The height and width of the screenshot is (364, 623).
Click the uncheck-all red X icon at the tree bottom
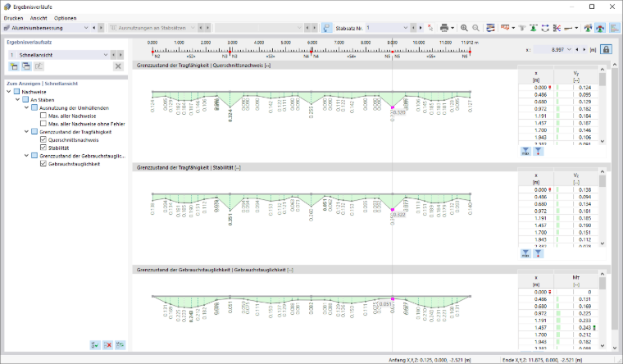[x=107, y=345]
